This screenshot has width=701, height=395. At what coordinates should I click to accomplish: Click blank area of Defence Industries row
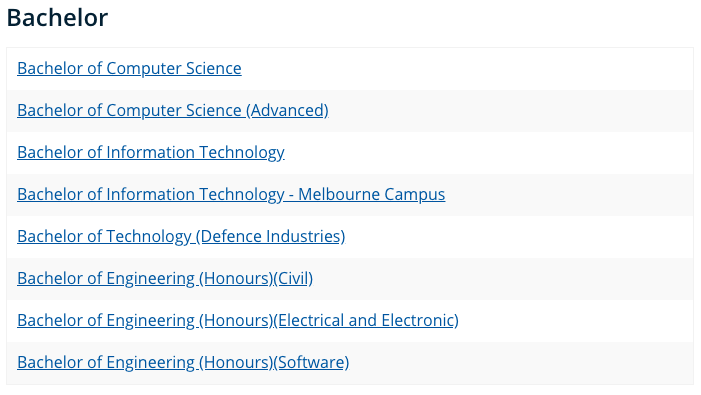519,237
